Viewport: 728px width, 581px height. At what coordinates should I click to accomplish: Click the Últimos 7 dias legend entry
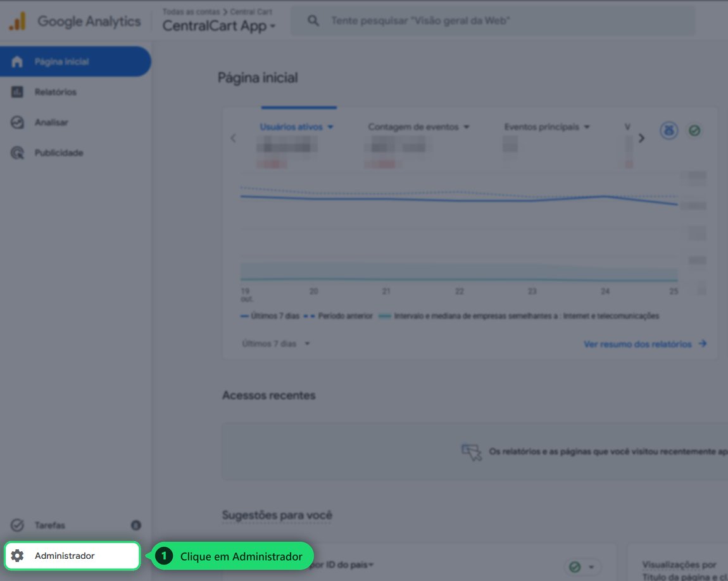click(270, 316)
